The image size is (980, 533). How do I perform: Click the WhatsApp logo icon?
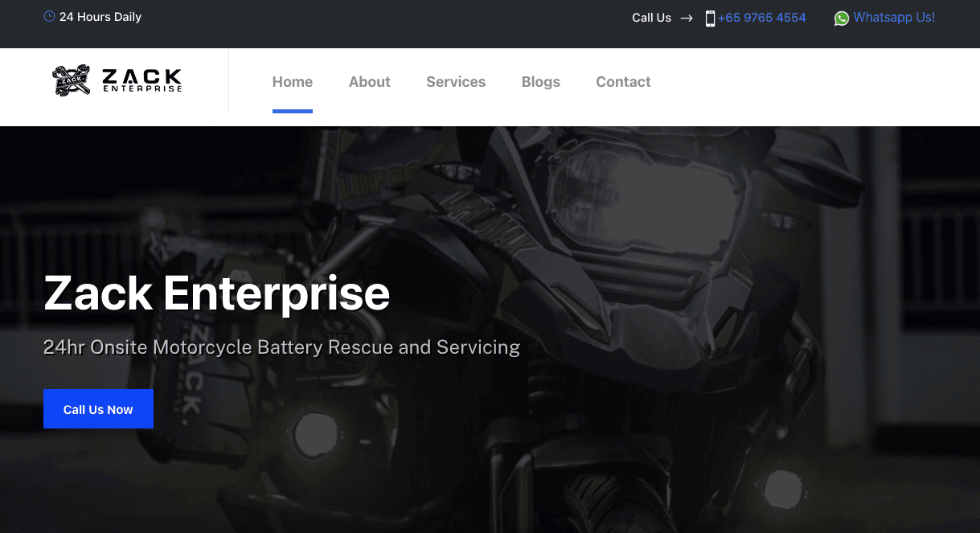point(841,18)
